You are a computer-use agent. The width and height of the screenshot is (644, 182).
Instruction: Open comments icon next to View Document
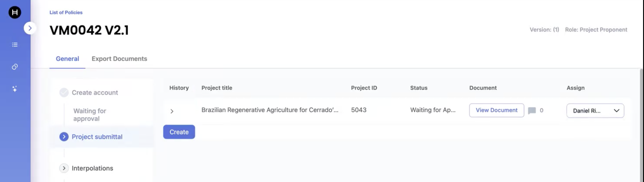(x=532, y=111)
